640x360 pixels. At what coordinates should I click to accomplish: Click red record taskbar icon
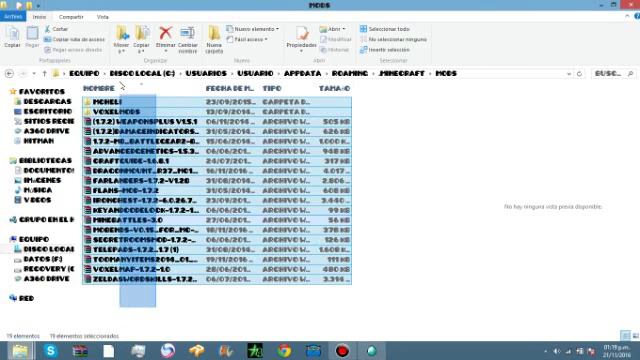click(342, 351)
